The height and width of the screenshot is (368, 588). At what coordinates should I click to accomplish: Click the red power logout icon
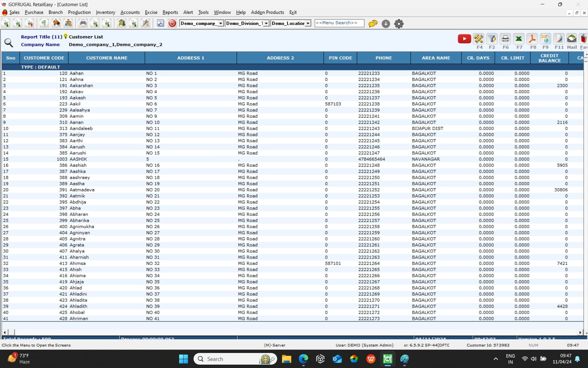(172, 23)
